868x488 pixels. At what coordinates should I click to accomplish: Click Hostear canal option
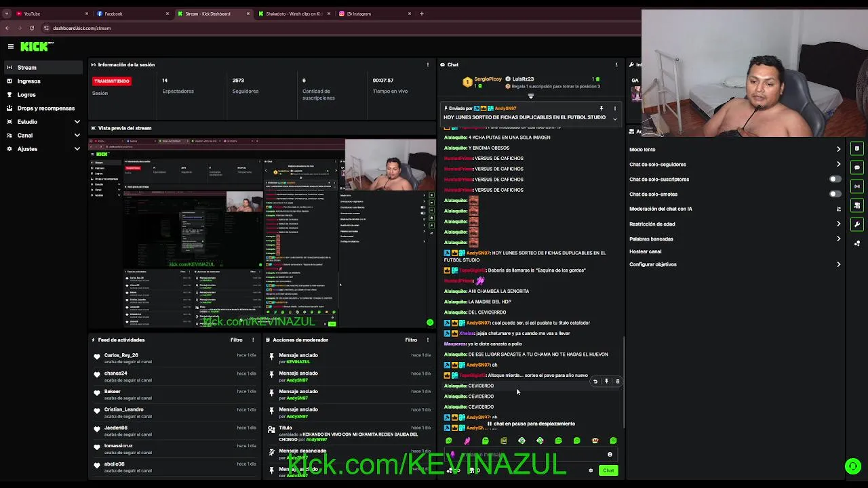coord(645,251)
